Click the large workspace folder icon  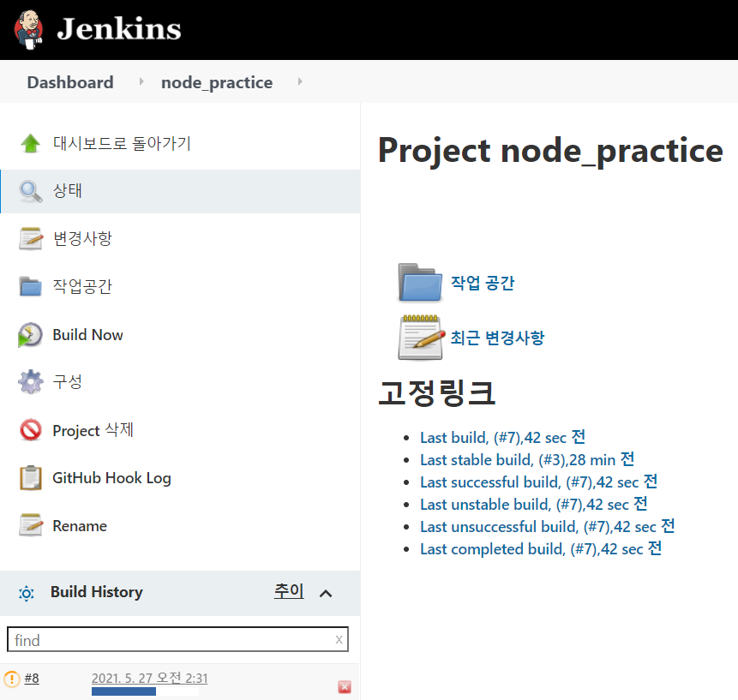click(420, 282)
